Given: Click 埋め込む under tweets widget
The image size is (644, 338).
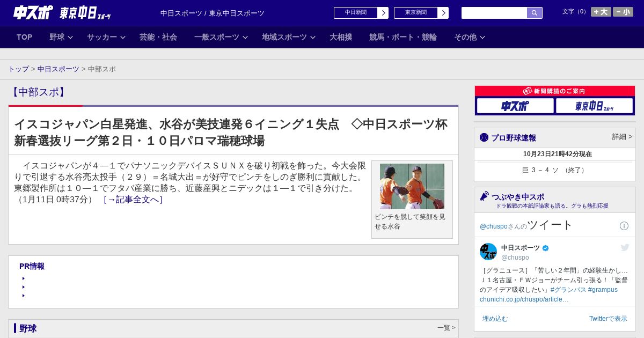Looking at the screenshot, I should [495, 319].
